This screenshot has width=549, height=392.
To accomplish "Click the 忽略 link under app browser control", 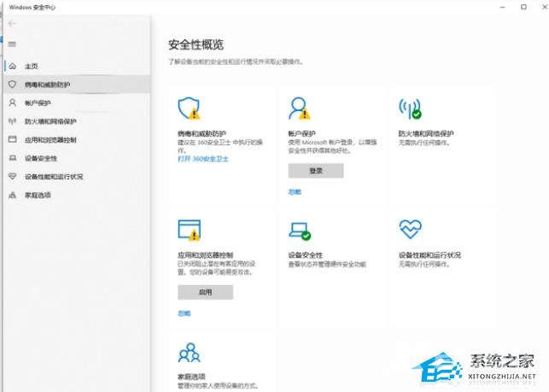I will (x=184, y=313).
